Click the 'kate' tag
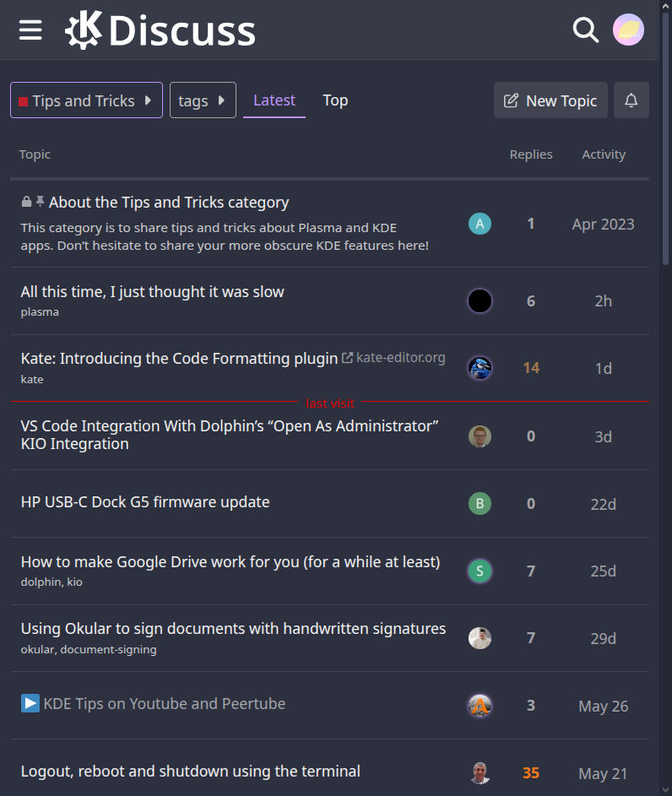The image size is (672, 796). click(32, 379)
